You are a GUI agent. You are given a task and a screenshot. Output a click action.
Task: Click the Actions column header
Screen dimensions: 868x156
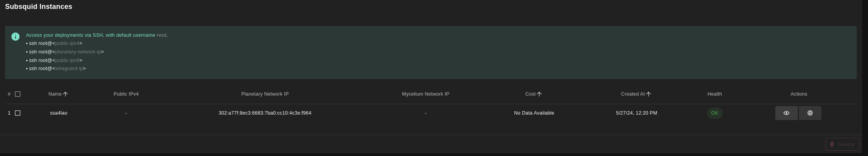(x=799, y=94)
